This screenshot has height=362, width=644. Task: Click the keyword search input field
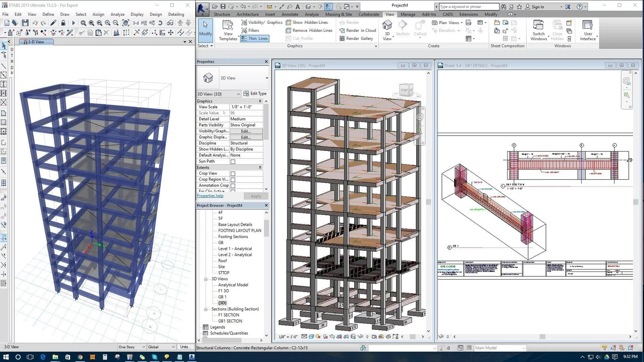click(x=468, y=7)
